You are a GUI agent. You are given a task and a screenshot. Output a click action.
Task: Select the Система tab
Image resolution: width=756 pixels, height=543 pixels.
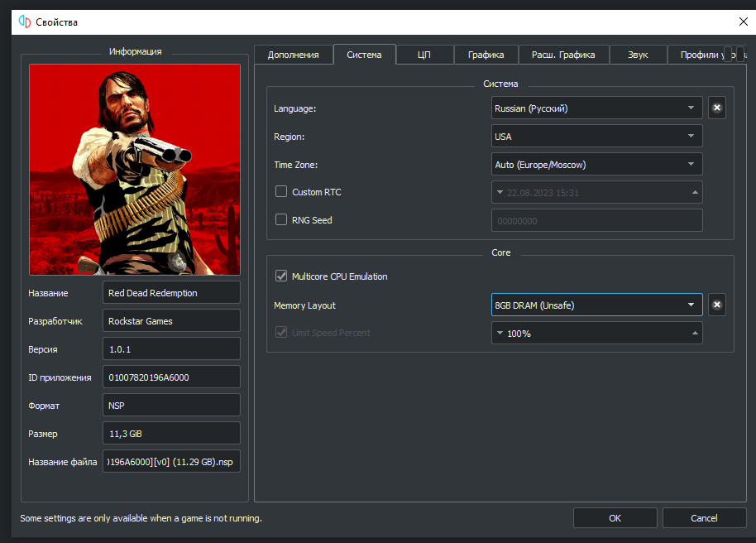364,55
